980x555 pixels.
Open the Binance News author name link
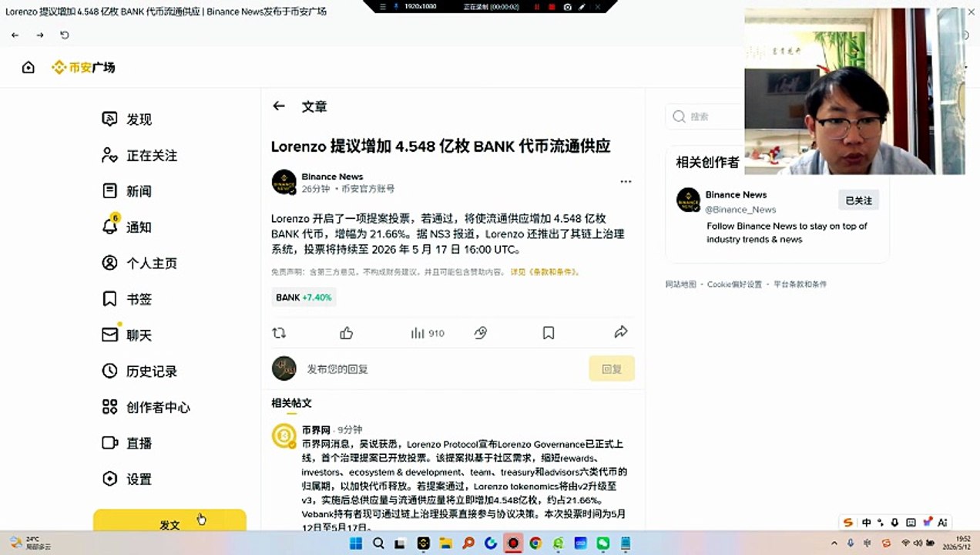click(x=332, y=177)
